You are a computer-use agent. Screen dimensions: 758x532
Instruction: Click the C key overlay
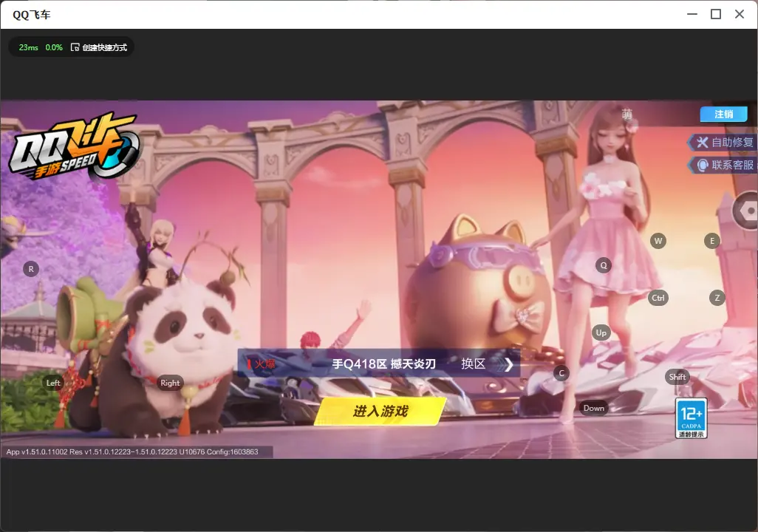coord(561,373)
